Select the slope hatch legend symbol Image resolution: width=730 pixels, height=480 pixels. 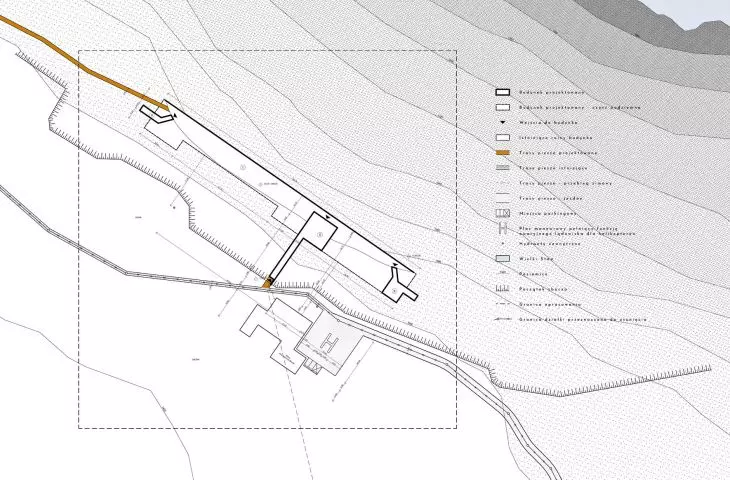coord(503,289)
